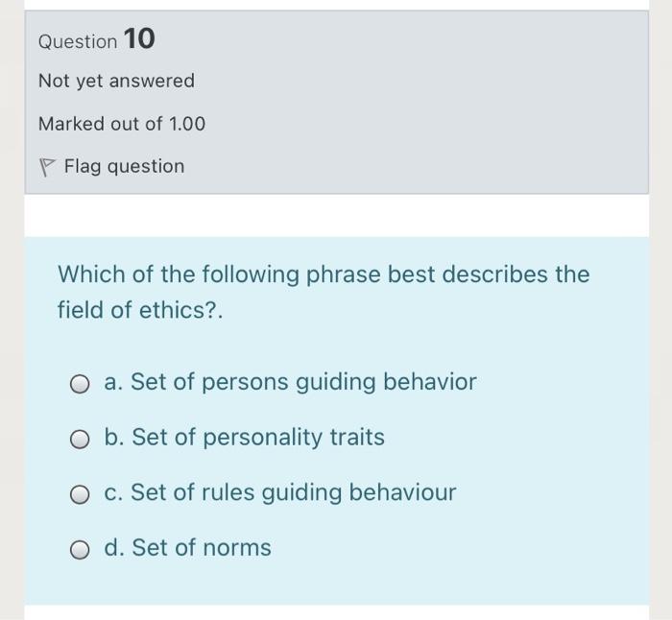Viewport: 672px width, 620px height.
Task: Select radio button for option b
Action: (81, 439)
